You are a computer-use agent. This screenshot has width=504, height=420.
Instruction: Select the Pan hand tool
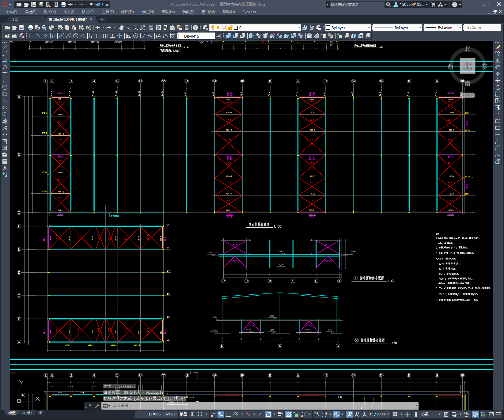[121, 28]
